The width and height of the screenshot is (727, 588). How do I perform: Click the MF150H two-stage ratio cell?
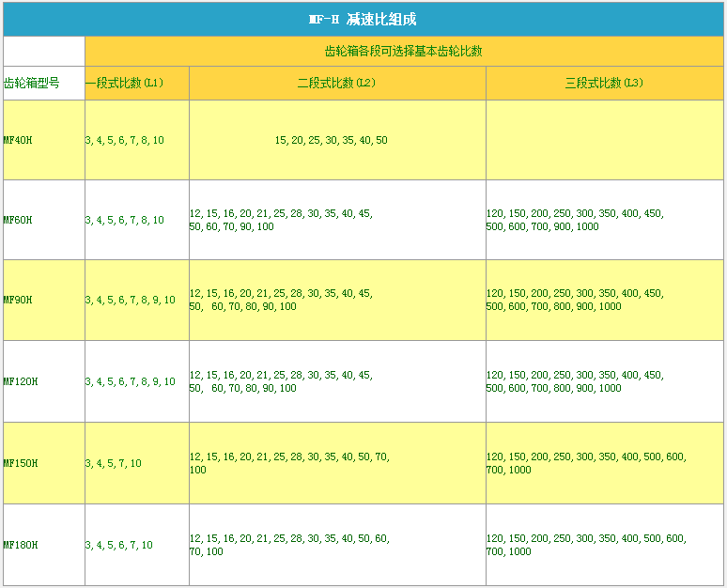pos(289,463)
